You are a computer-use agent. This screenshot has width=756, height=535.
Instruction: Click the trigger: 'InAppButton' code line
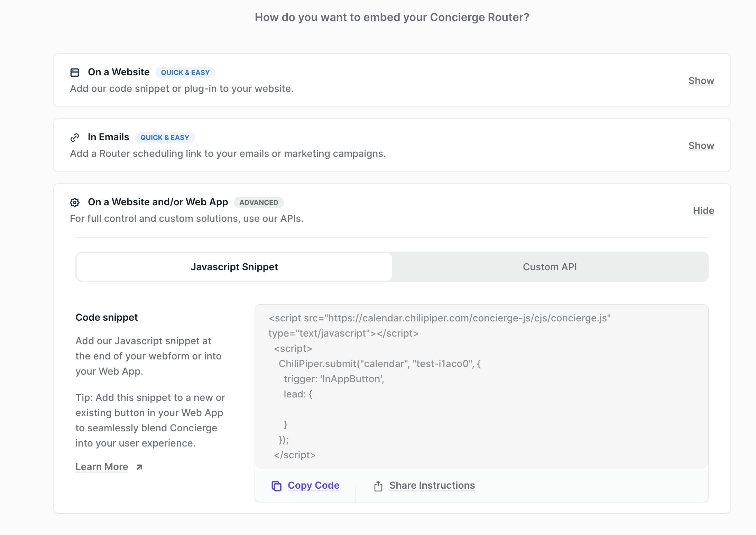click(x=334, y=379)
